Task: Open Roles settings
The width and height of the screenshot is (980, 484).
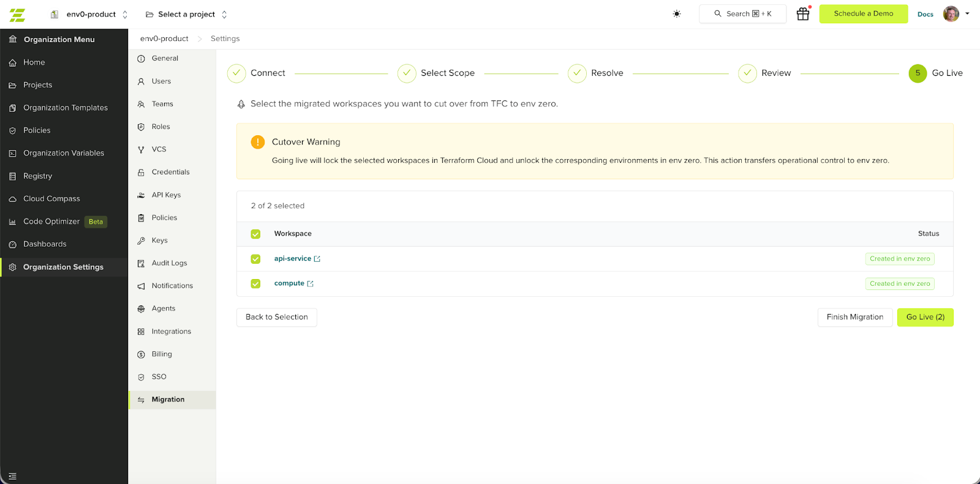Action: click(172, 127)
